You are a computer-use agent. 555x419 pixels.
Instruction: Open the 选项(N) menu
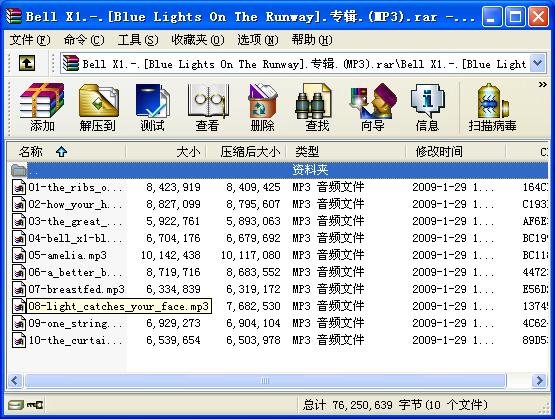coord(258,40)
